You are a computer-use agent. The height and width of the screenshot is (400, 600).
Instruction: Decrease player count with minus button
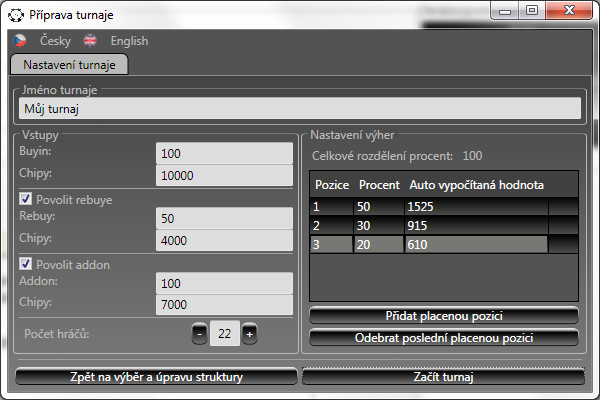[x=199, y=334]
